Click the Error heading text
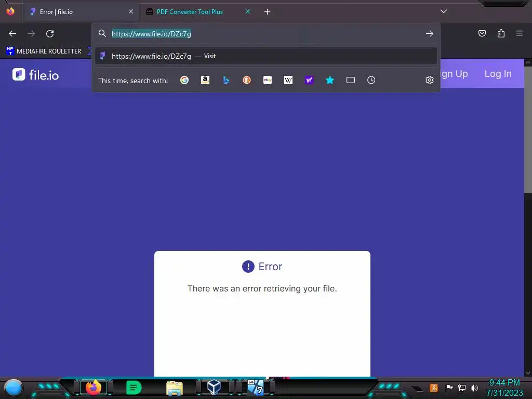The height and width of the screenshot is (399, 532). pos(270,267)
